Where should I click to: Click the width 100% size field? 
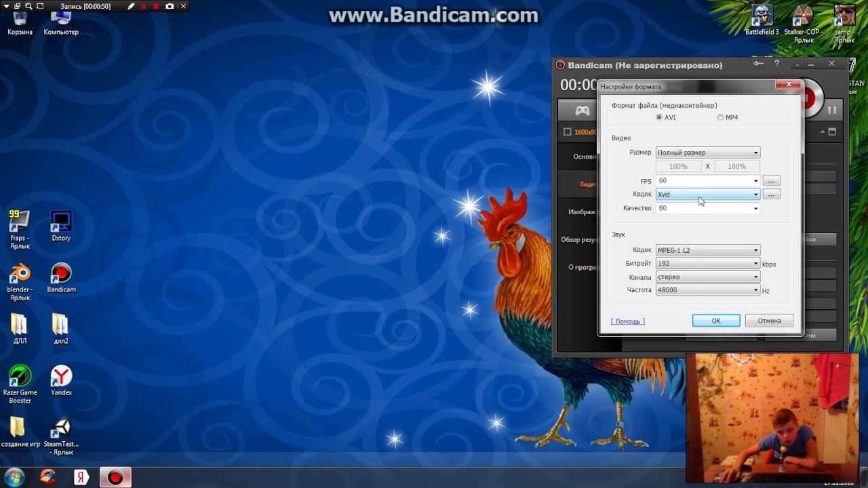pyautogui.click(x=678, y=166)
